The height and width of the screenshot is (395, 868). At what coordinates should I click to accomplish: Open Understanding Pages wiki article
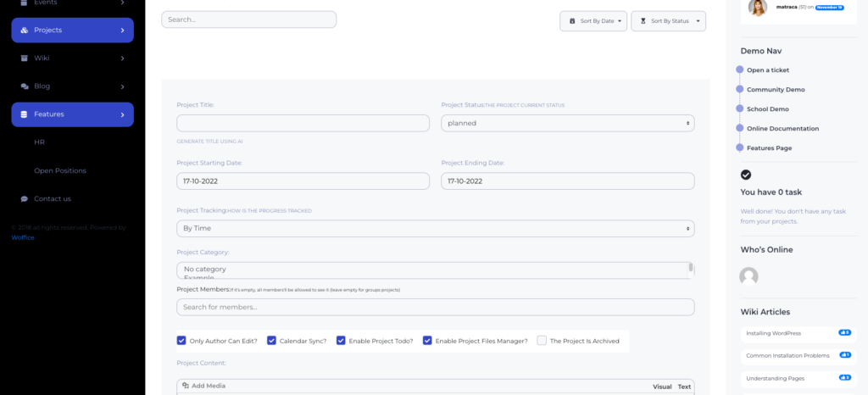775,378
